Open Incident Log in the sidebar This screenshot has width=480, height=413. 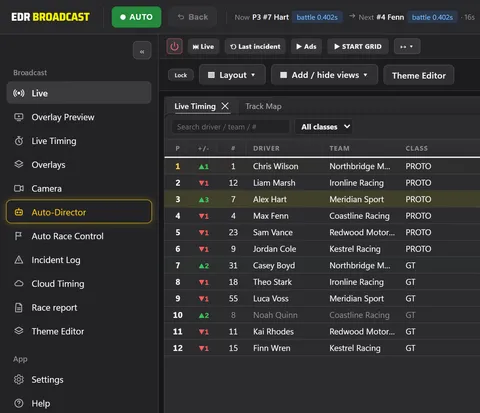pos(79,260)
